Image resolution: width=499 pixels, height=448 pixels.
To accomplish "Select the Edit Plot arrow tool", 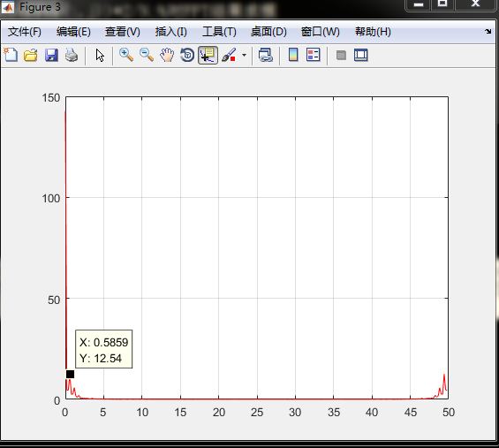I will (x=100, y=55).
